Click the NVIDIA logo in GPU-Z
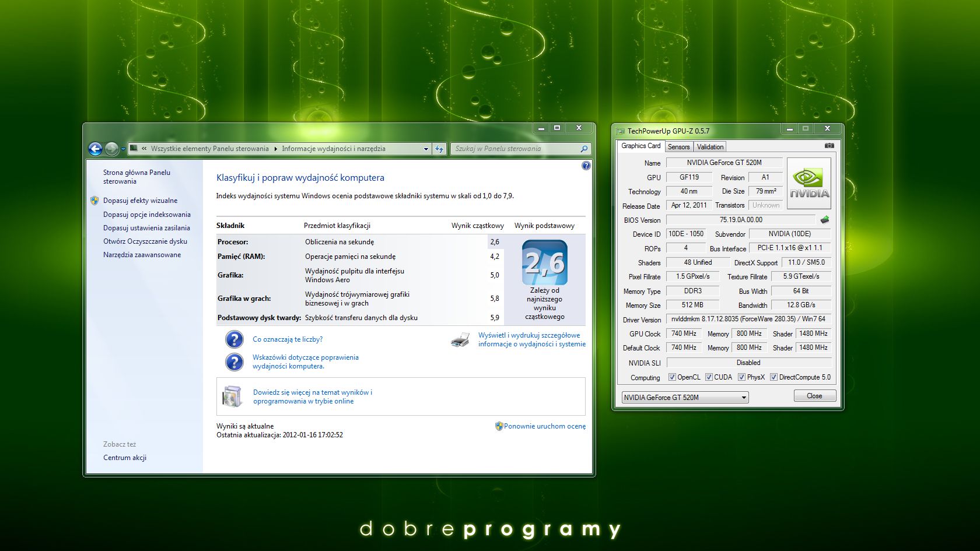The width and height of the screenshot is (980, 551). (x=809, y=184)
